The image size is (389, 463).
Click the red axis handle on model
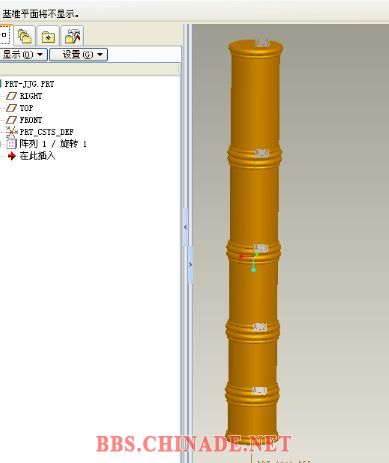(x=241, y=256)
